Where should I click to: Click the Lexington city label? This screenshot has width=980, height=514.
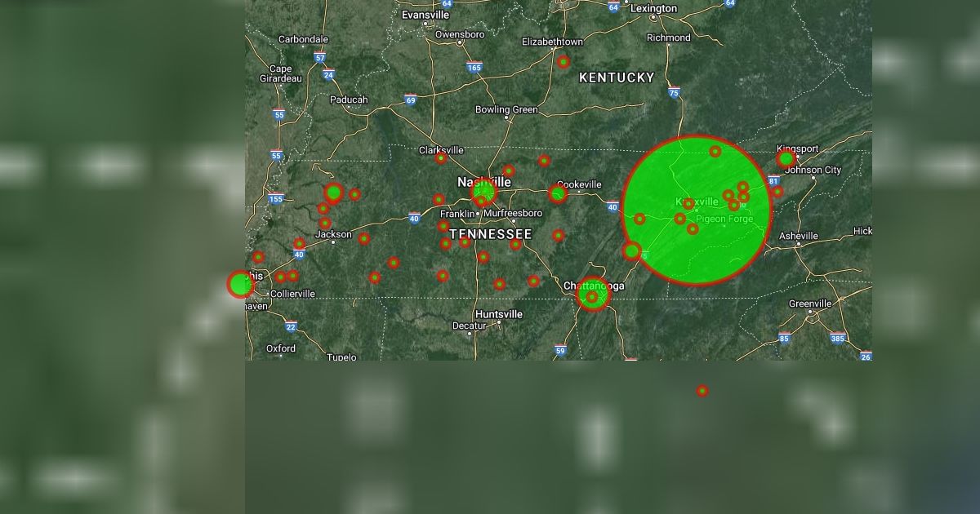coord(654,8)
